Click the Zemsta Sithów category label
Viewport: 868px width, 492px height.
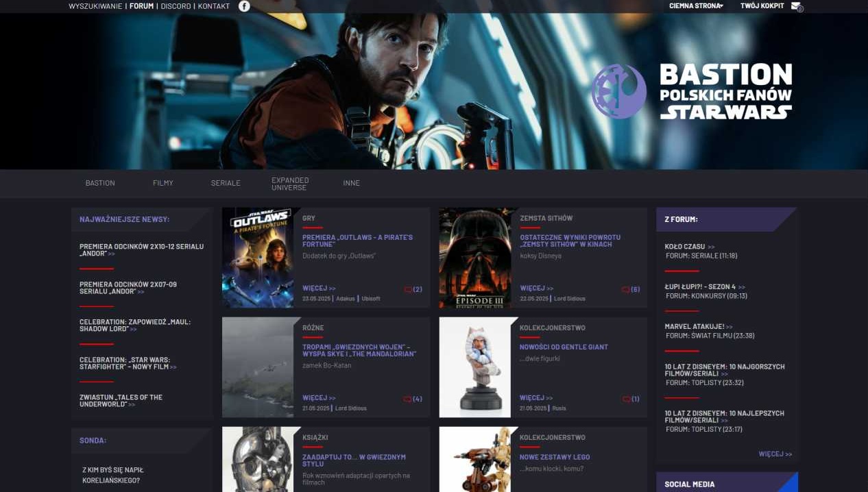[546, 219]
